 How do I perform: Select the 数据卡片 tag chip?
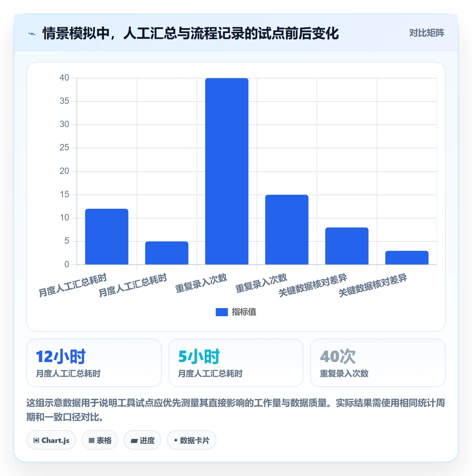coord(191,440)
